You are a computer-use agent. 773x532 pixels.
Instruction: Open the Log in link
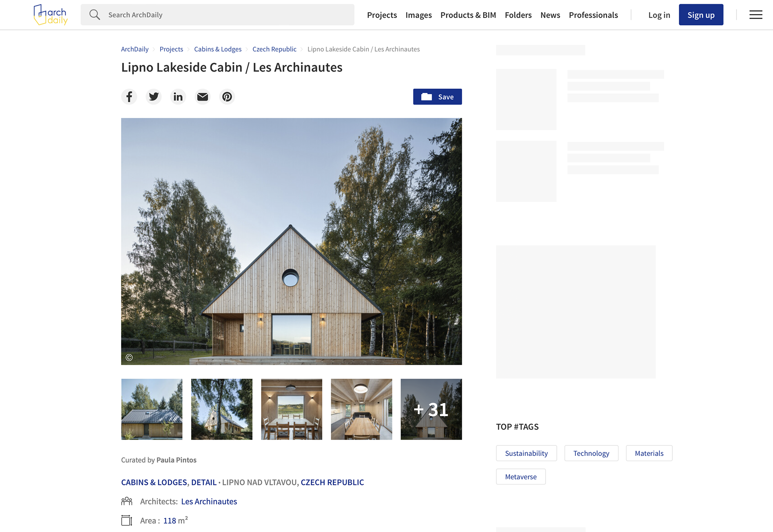(659, 15)
